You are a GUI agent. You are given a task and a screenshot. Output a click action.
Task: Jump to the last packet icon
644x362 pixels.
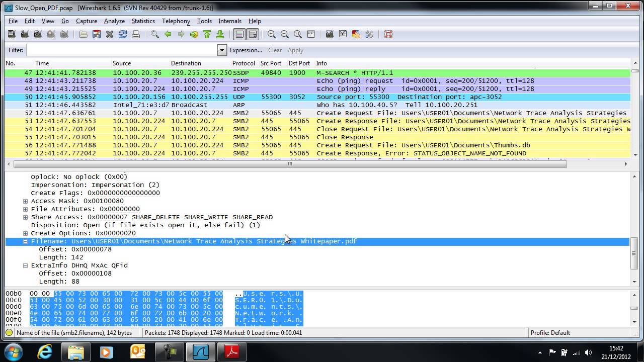pyautogui.click(x=220, y=34)
